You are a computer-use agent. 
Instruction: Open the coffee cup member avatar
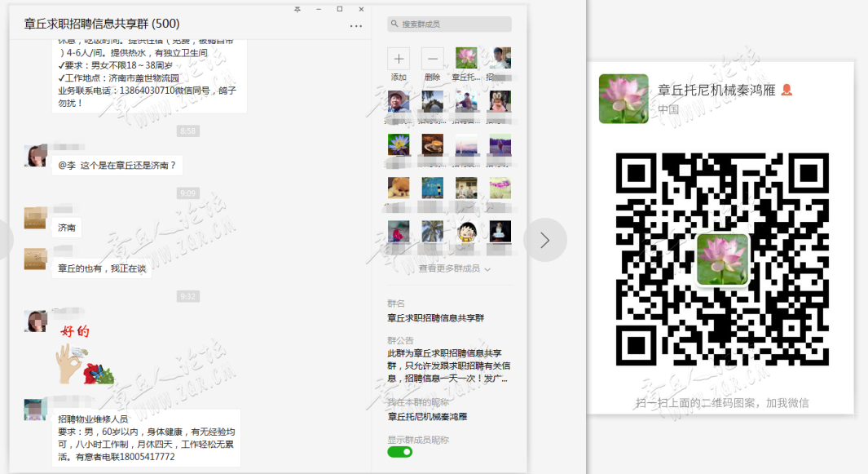click(432, 144)
